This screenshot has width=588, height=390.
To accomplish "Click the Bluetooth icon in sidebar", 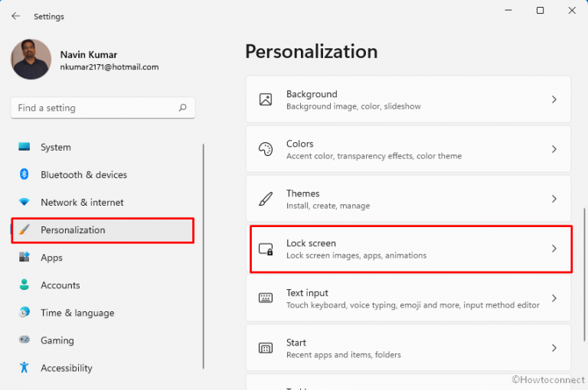I will click(x=24, y=174).
